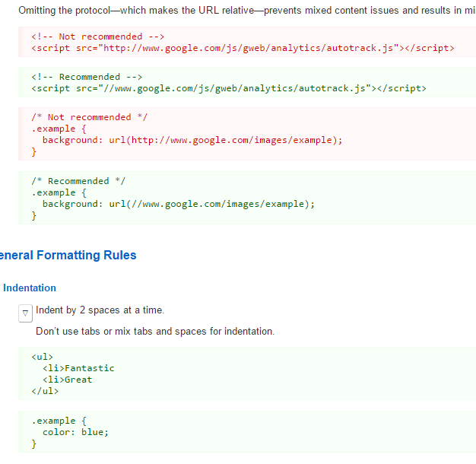Image resolution: width=476 pixels, height=464 pixels.
Task: Click background url(//www.google.com/images/example) line
Action: 179,204
